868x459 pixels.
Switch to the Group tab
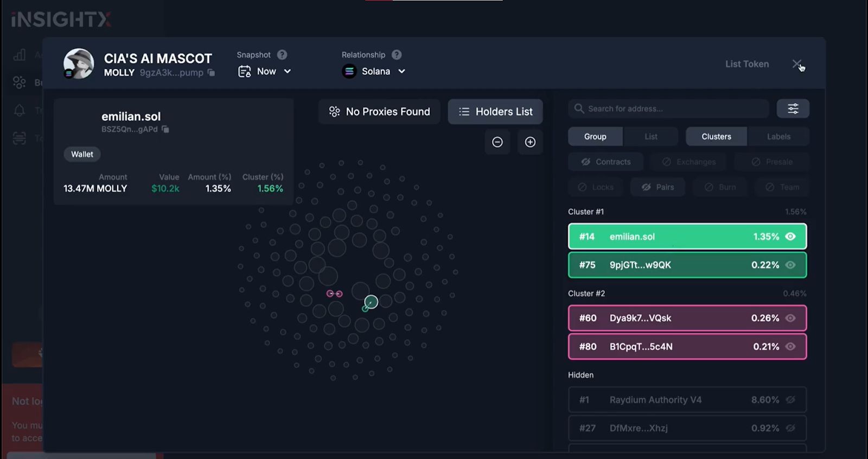(595, 137)
